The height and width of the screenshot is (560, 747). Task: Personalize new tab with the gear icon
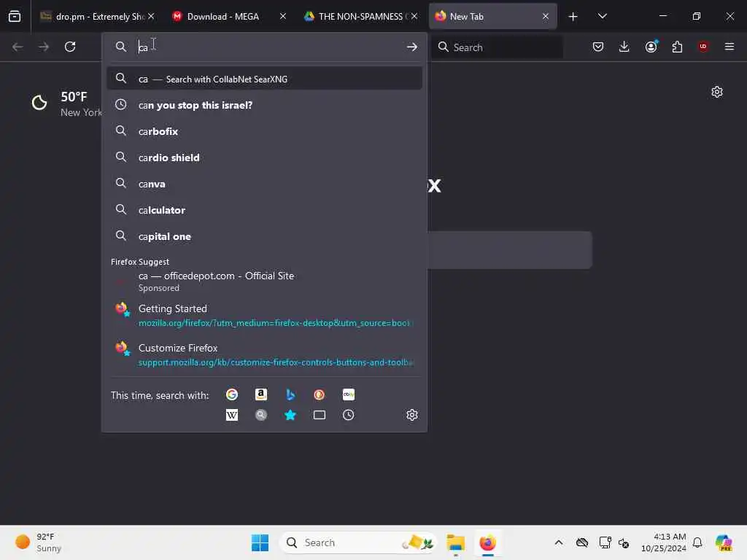click(x=717, y=92)
